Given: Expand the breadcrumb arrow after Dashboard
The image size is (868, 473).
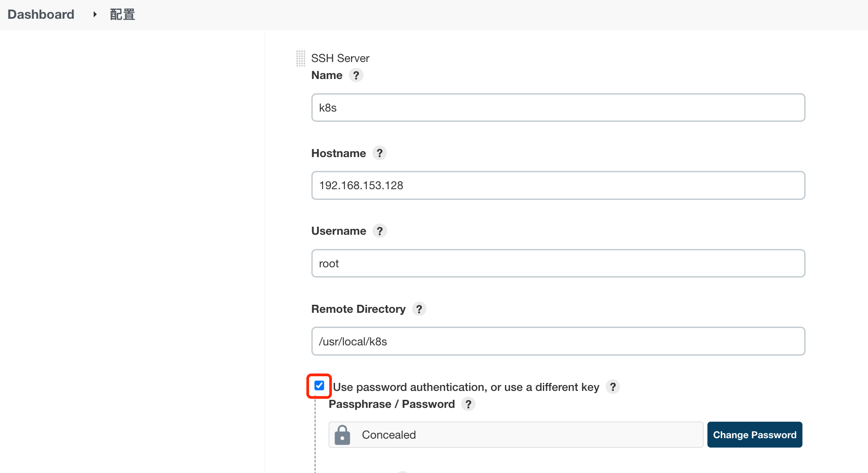Looking at the screenshot, I should (x=95, y=14).
